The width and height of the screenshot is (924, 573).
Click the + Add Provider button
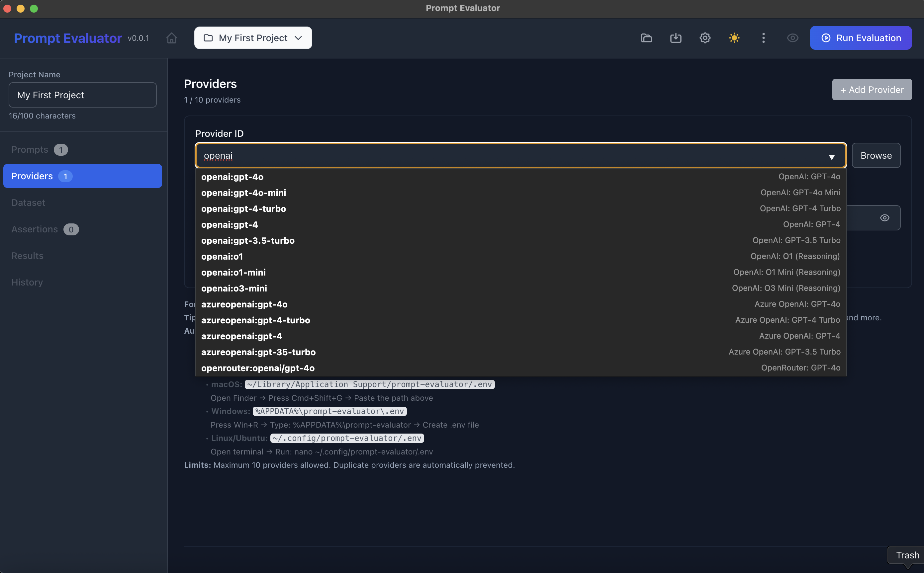tap(872, 89)
